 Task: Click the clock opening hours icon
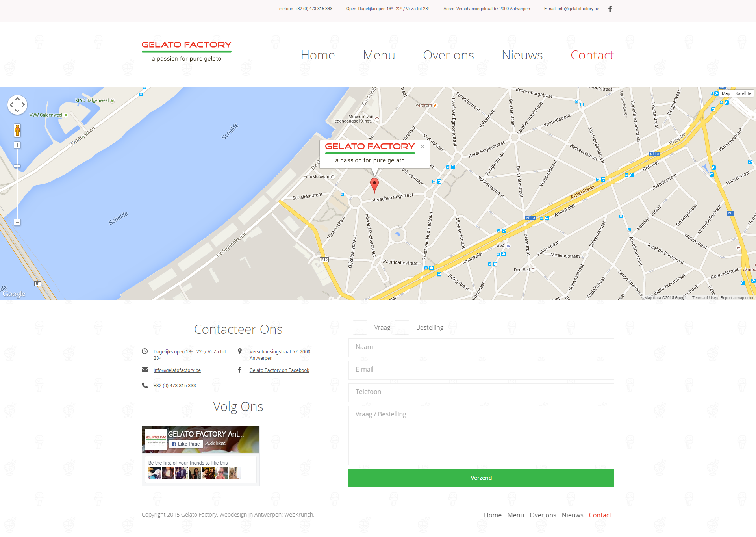click(145, 351)
